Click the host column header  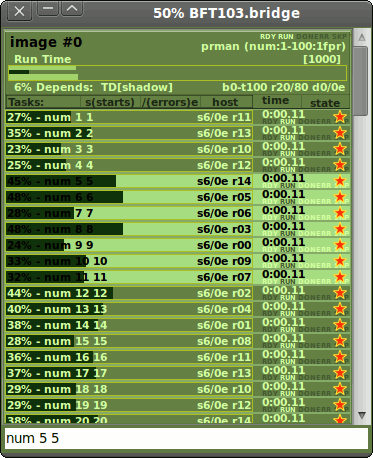click(x=226, y=102)
